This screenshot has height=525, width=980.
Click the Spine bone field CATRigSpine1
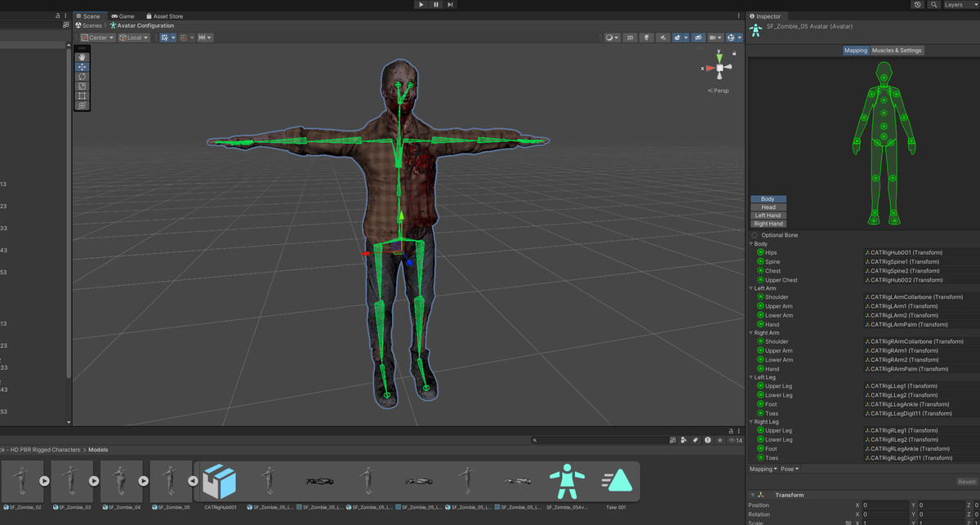[x=922, y=262]
